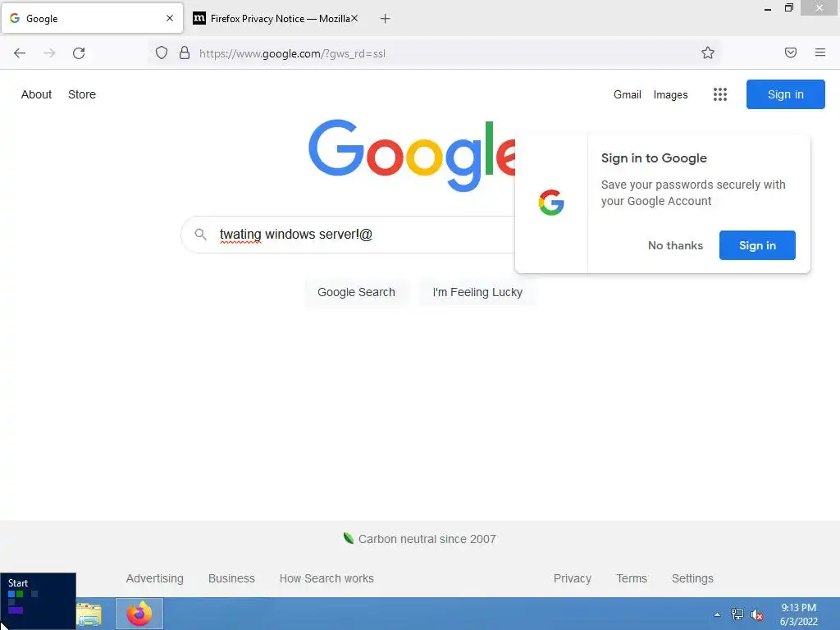Screen dimensions: 840x630
Task: Dismiss the popup with No thanks
Action: click(675, 245)
